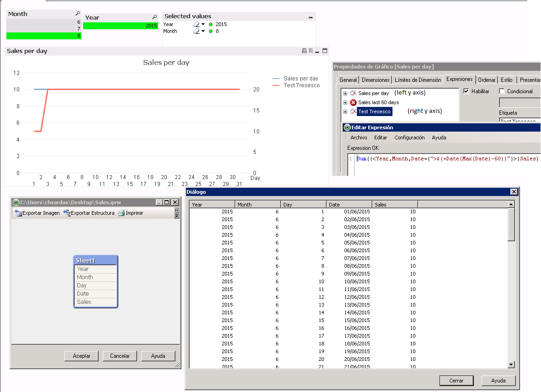This screenshot has width=541, height=392.
Task: Open the dropdown arrow next to Month selection
Action: pos(203,32)
